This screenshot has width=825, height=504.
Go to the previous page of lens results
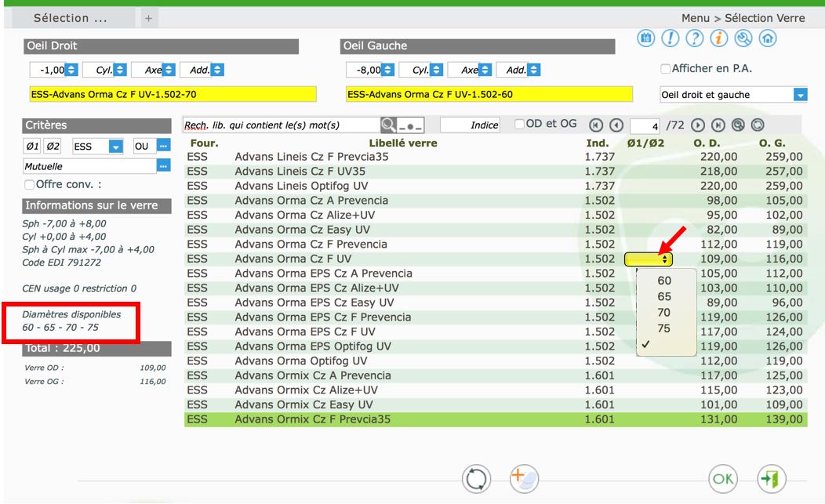coord(616,125)
